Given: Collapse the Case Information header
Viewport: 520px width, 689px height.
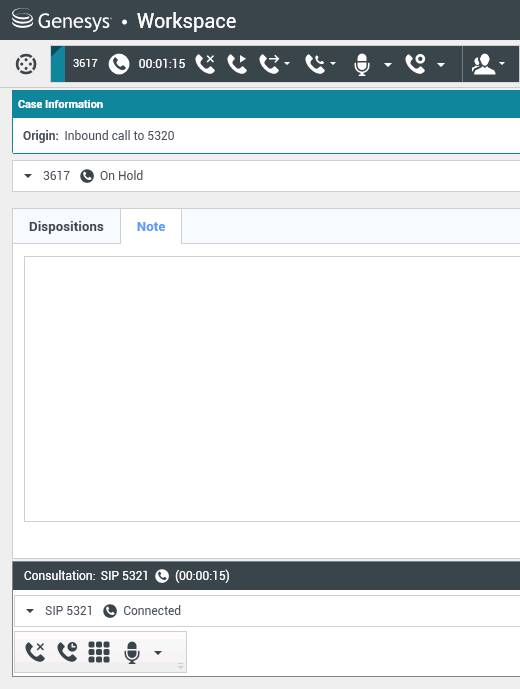Looking at the screenshot, I should [266, 104].
